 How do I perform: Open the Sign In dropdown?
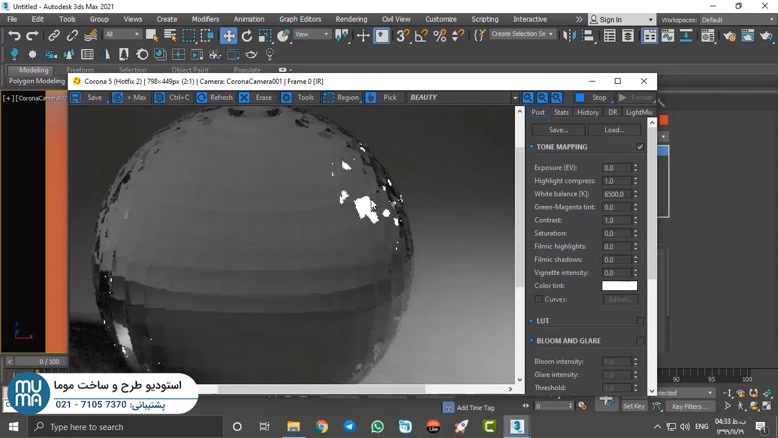pos(622,20)
